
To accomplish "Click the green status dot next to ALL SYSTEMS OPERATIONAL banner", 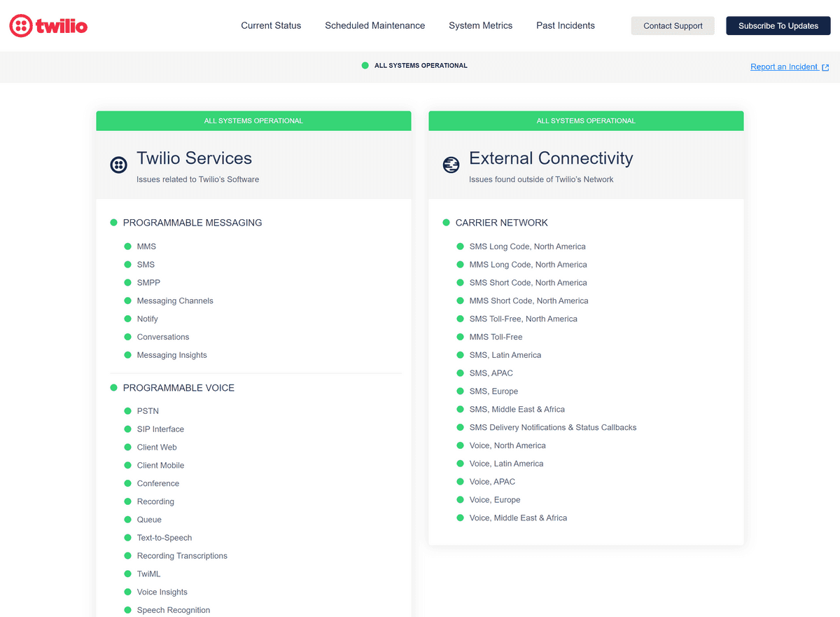I will point(365,65).
